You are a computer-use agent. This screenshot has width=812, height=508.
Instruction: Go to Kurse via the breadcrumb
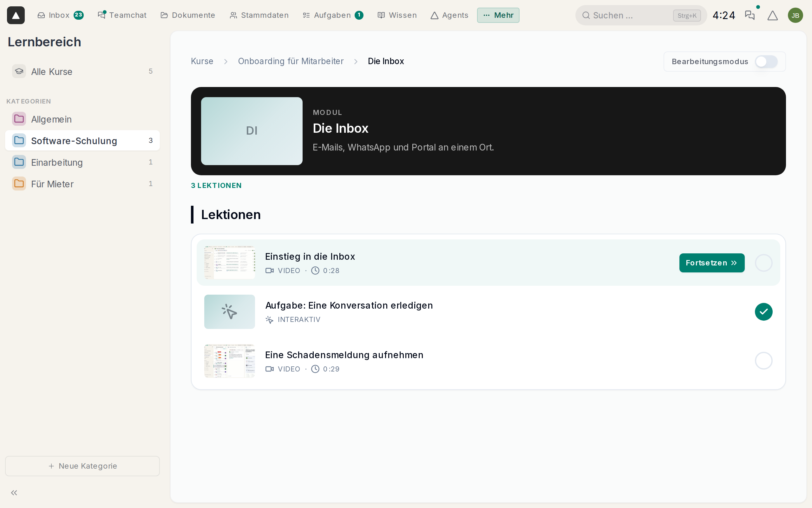click(202, 61)
